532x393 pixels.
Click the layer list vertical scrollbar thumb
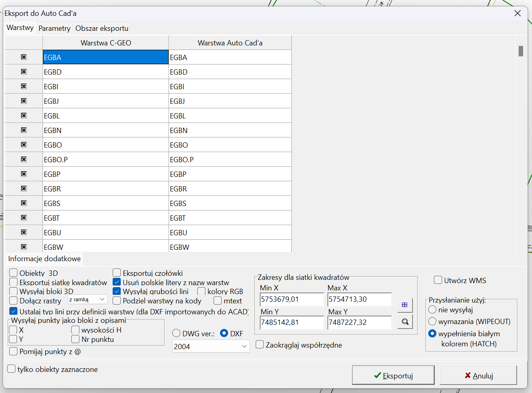[521, 51]
